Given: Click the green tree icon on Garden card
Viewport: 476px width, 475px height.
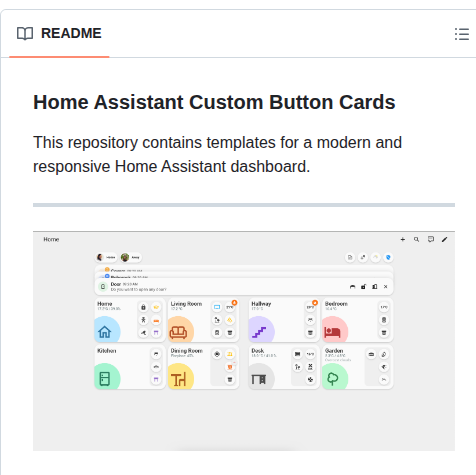Looking at the screenshot, I should pyautogui.click(x=333, y=379).
